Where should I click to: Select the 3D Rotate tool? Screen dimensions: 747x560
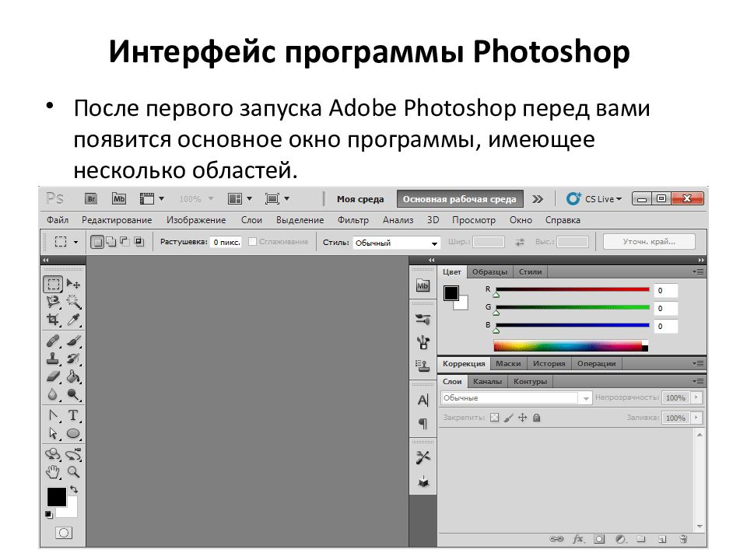(x=53, y=454)
